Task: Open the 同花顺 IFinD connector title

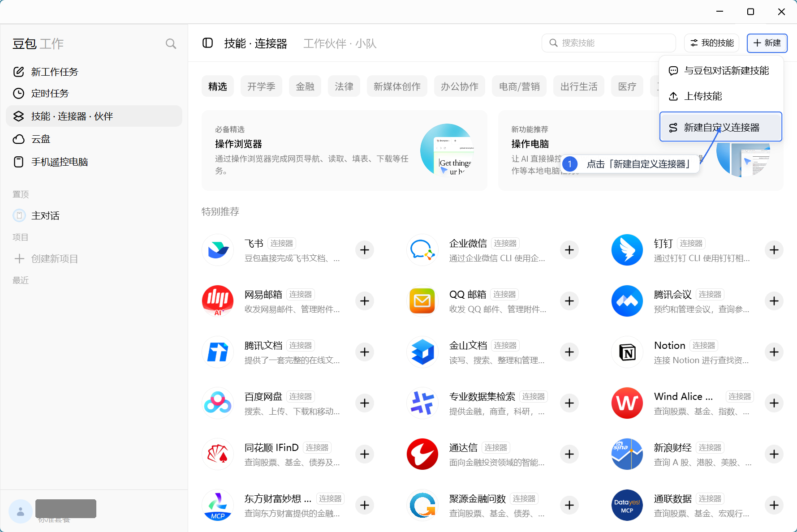Action: (x=271, y=447)
